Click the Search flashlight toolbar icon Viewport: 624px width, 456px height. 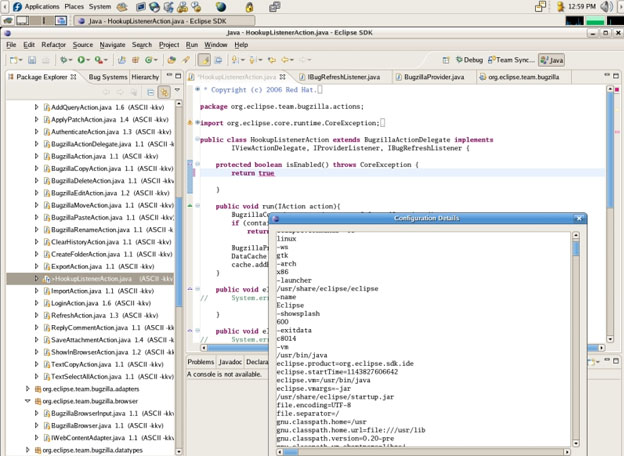185,60
